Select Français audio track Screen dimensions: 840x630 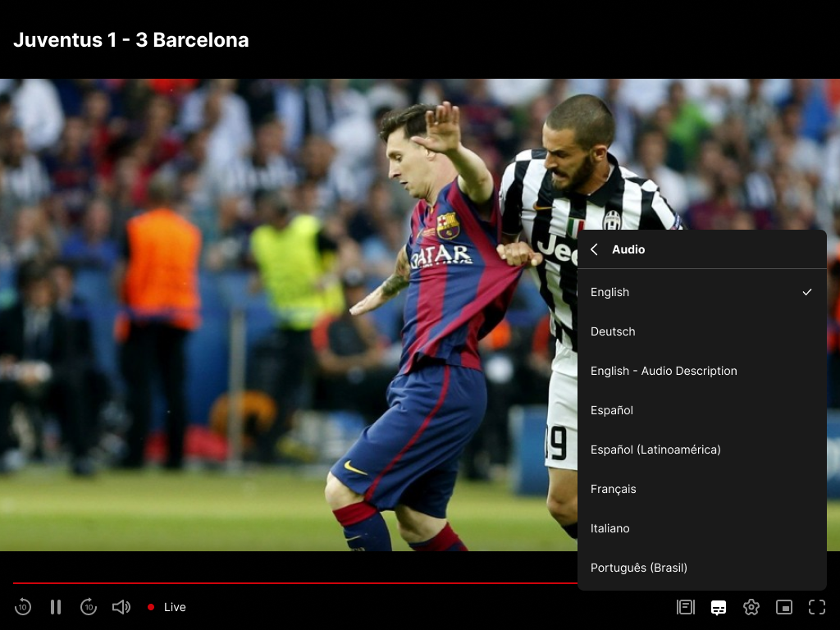pyautogui.click(x=702, y=489)
